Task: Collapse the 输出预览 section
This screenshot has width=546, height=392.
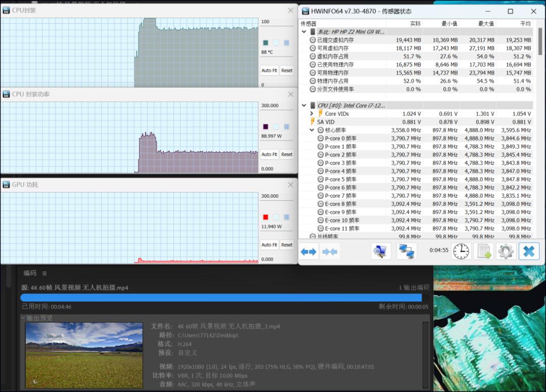Action: pos(23,318)
